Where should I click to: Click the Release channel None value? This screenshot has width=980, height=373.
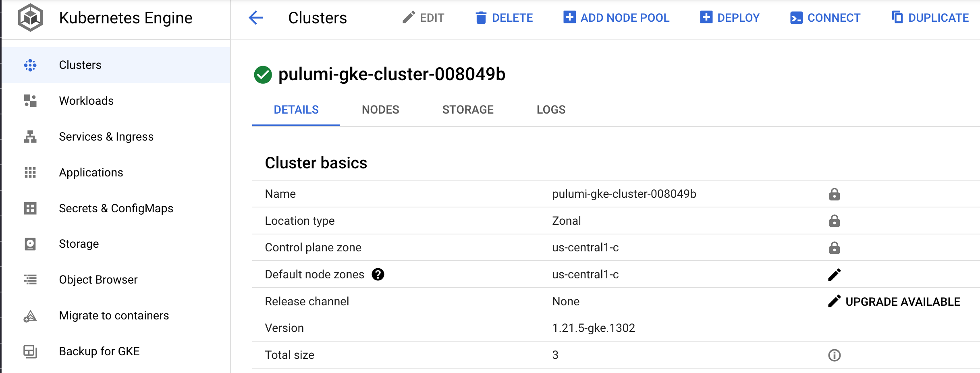[x=566, y=301]
